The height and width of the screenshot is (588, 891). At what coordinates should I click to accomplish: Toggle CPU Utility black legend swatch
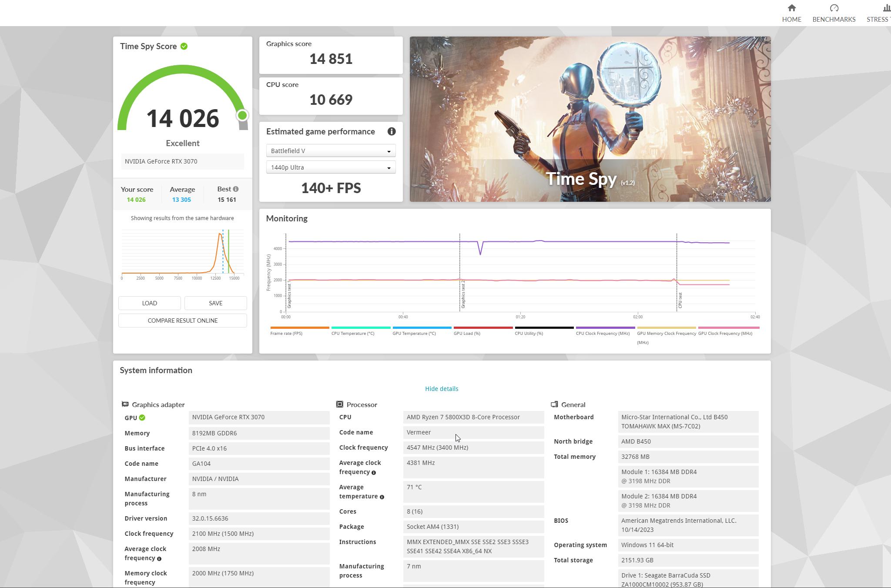544,327
